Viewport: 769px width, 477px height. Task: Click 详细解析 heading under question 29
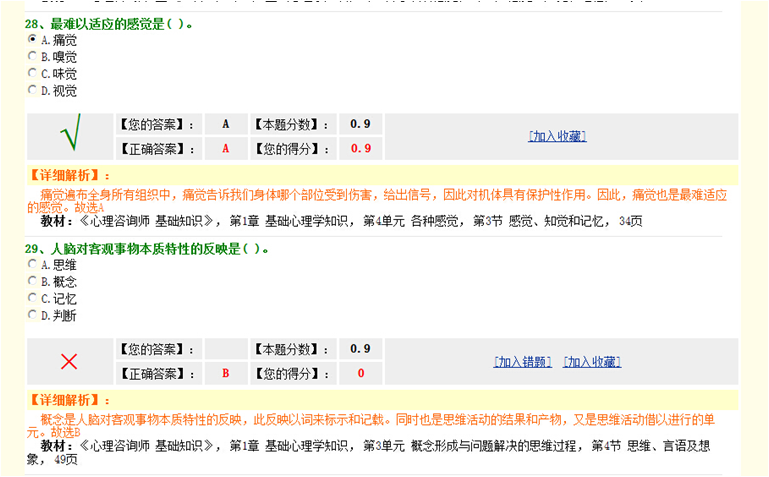coord(64,401)
